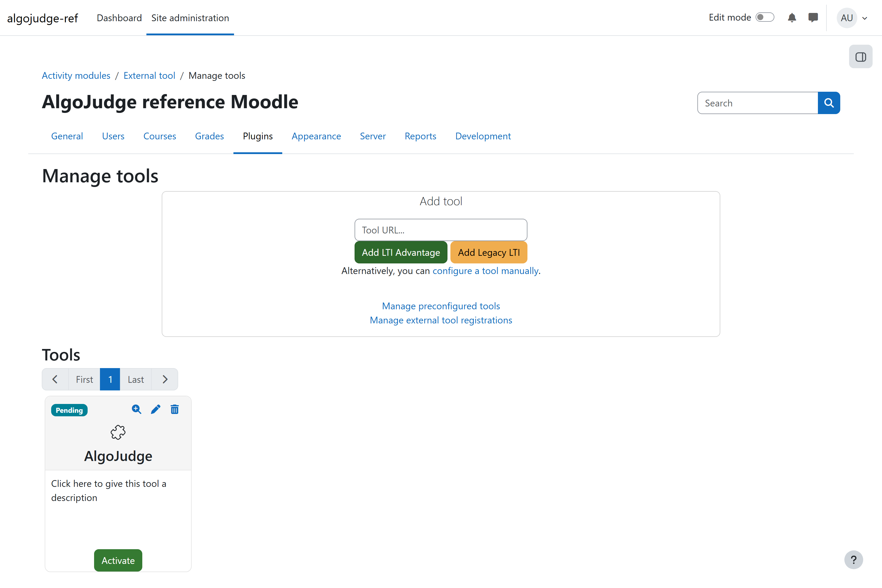Click the Pending status badge
This screenshot has width=882, height=588.
69,410
